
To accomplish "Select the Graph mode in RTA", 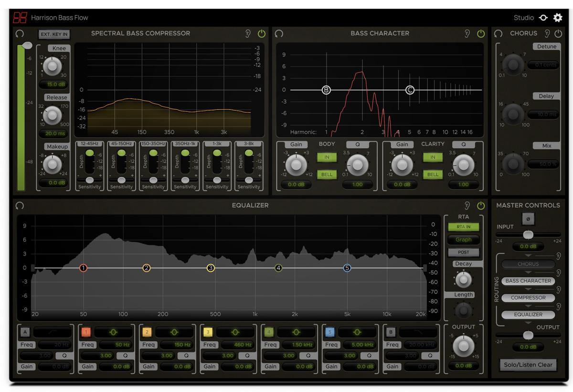I will point(463,240).
